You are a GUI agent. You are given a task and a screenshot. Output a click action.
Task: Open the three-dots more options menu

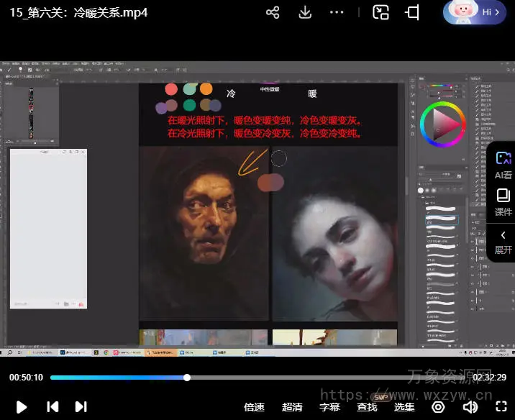point(337,12)
